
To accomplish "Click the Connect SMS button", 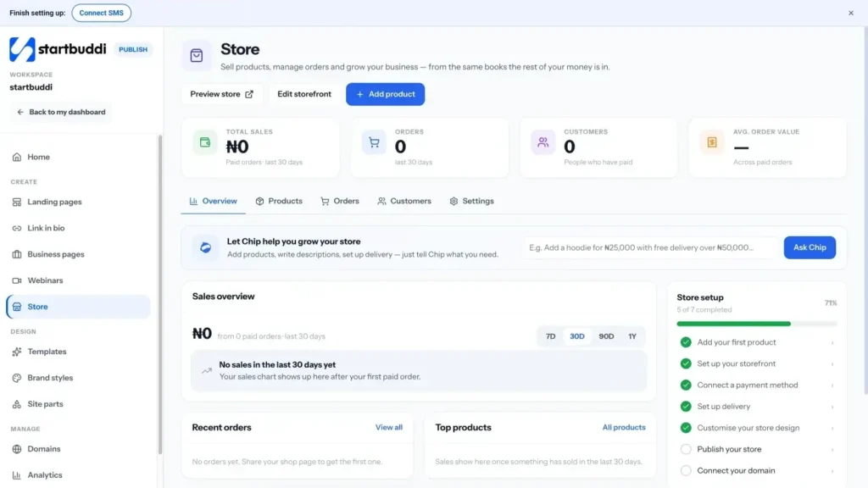I will pos(102,13).
